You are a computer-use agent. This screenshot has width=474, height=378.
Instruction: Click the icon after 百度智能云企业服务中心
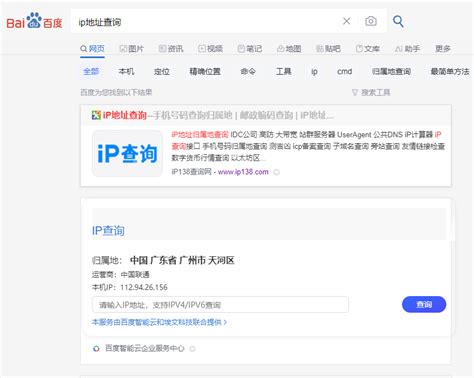(192, 349)
